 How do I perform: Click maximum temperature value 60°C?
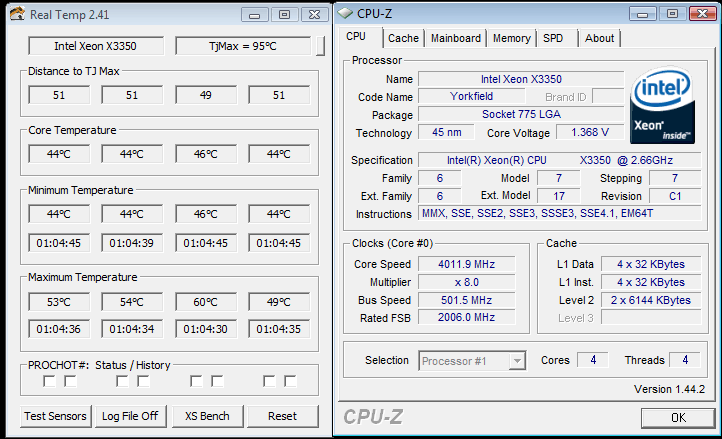[x=206, y=302]
